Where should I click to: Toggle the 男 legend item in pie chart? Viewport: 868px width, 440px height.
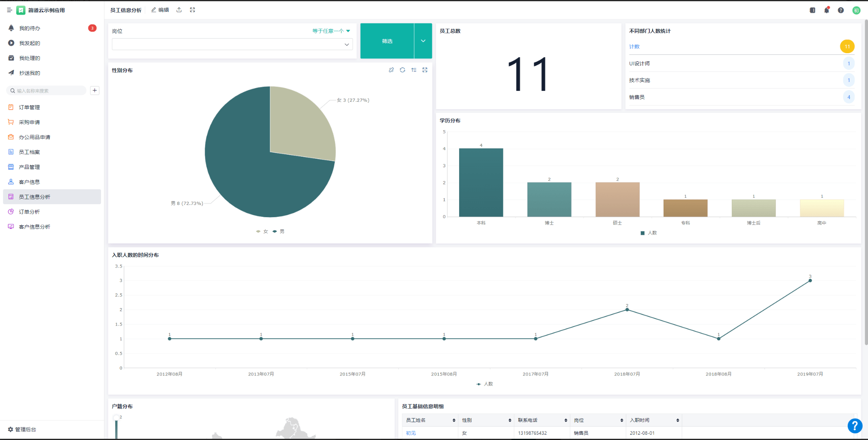pos(279,231)
